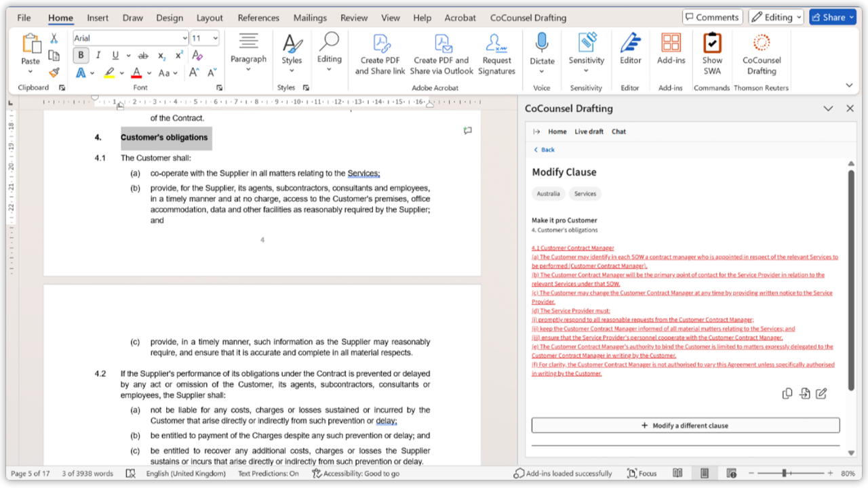
Task: Toggle Italic formatting
Action: pyautogui.click(x=98, y=56)
